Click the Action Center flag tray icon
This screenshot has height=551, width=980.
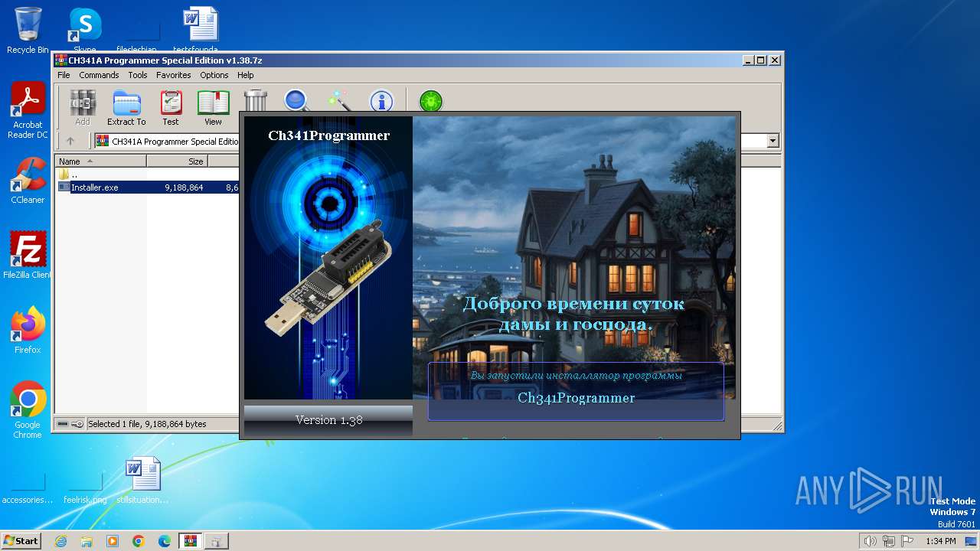tap(907, 541)
